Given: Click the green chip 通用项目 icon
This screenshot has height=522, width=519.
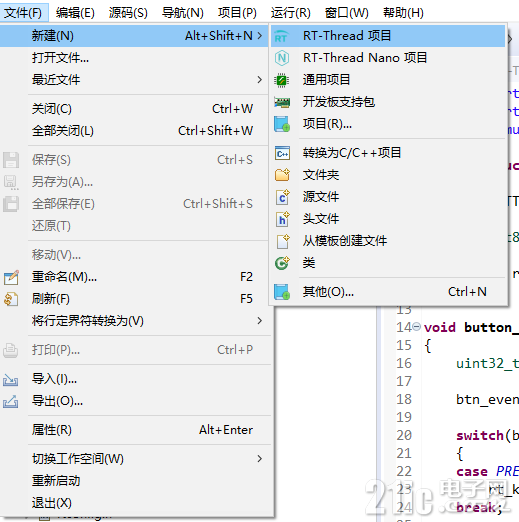Looking at the screenshot, I should pos(282,80).
